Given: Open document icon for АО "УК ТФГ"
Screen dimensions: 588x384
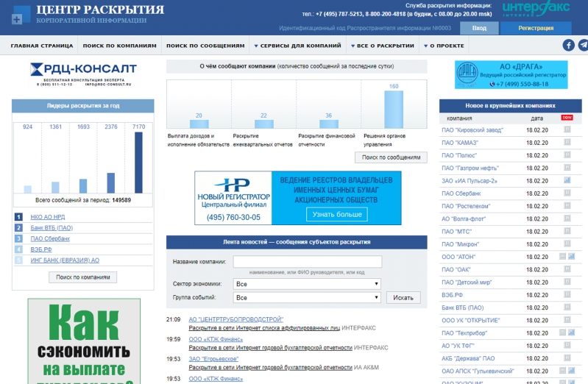Looking at the screenshot, I should [567, 345].
